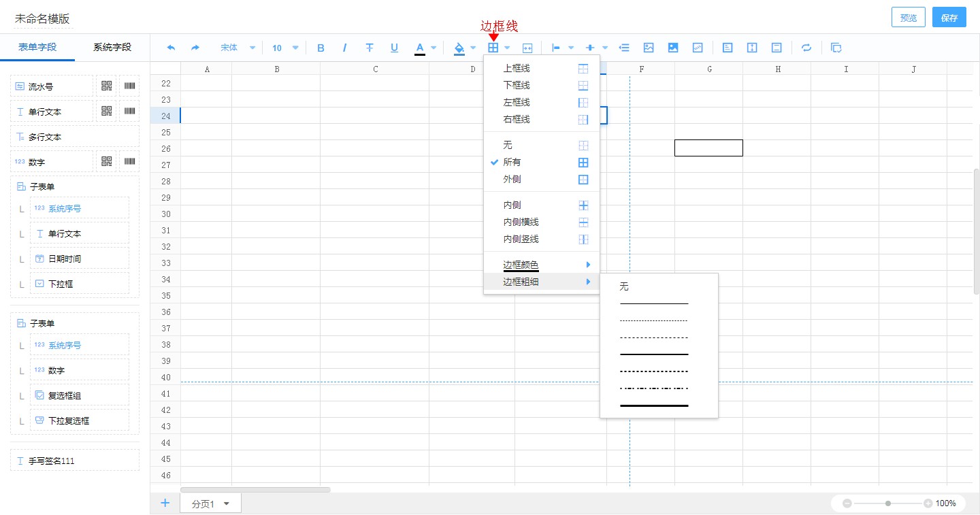Toggle bold formatting

[x=321, y=48]
